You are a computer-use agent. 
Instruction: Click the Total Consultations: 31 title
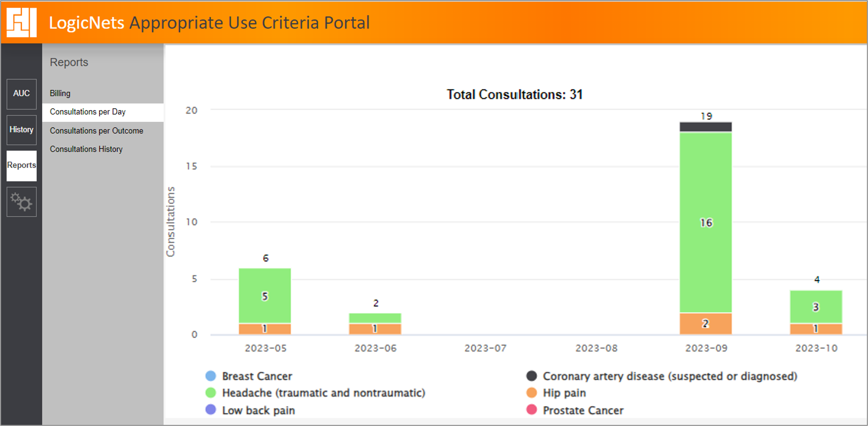(515, 95)
